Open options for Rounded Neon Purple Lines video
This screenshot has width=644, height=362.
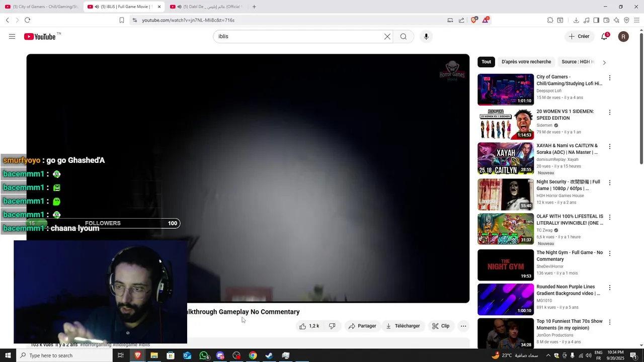click(610, 288)
